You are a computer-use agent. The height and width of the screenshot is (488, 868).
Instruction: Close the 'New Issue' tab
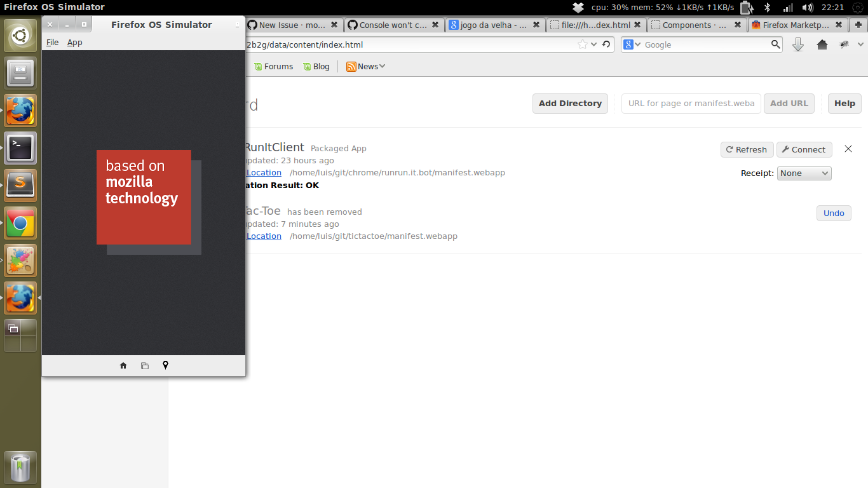(x=334, y=25)
